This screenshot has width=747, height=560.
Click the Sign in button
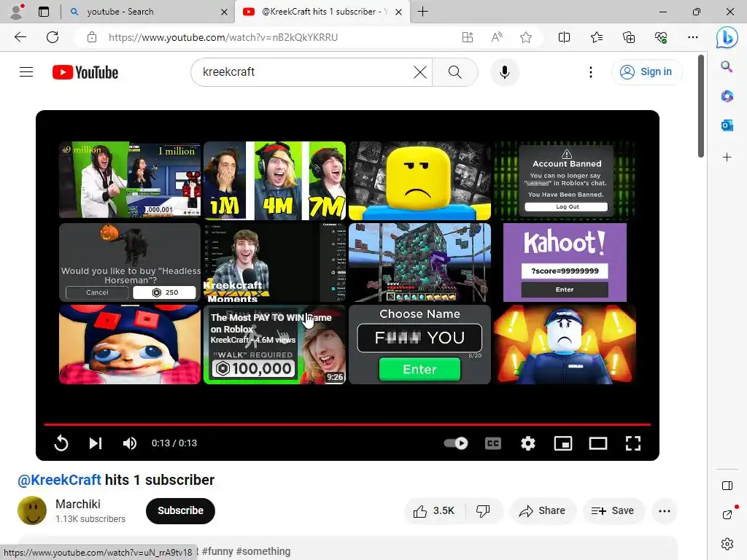[646, 72]
